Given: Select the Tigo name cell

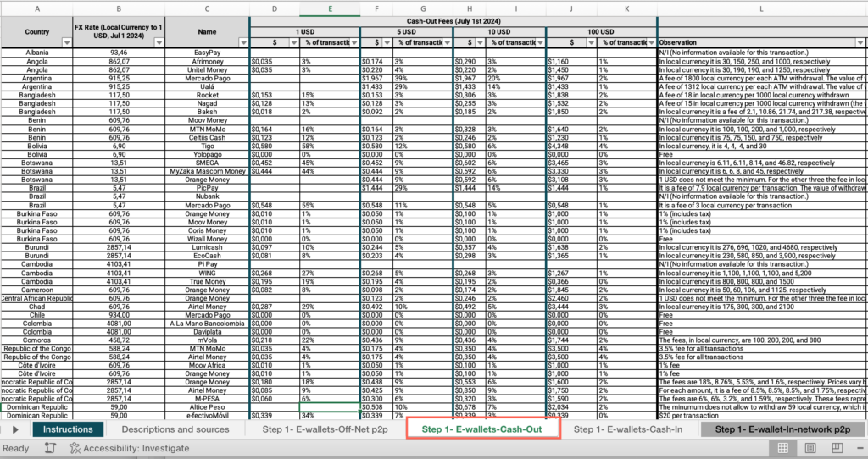Looking at the screenshot, I should [x=207, y=146].
